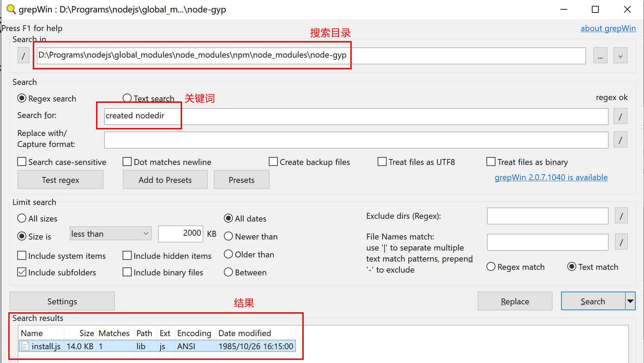The image size is (644, 363).
Task: Open the regex helper for Search for
Action: [x=621, y=116]
